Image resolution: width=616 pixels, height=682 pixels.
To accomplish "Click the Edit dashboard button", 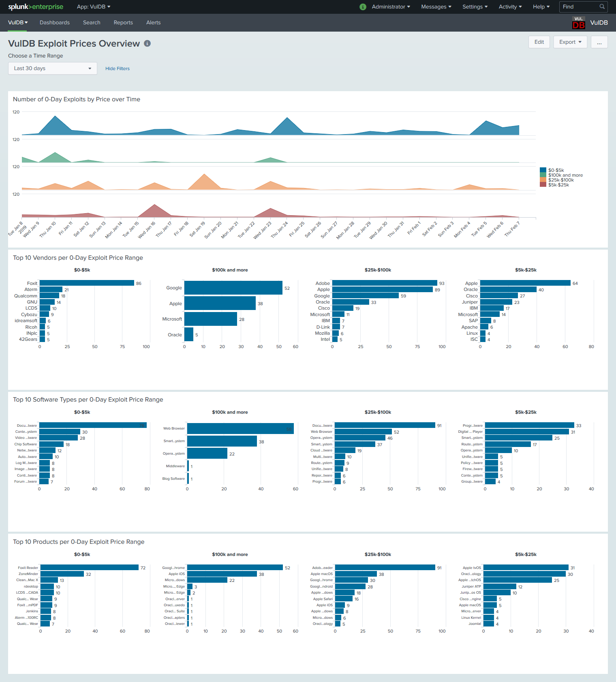I will coord(539,42).
